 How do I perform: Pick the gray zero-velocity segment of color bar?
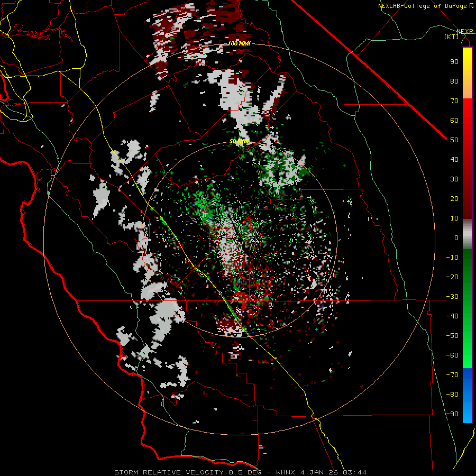(467, 234)
